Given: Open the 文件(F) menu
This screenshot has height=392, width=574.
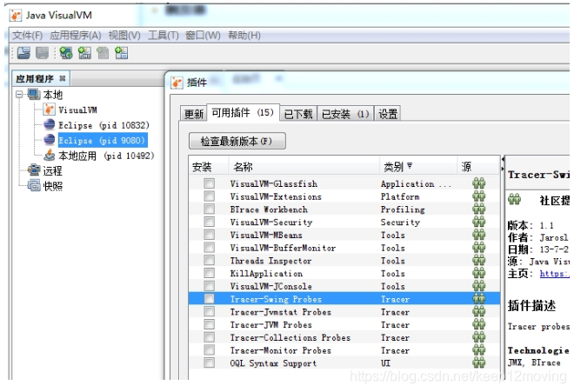Looking at the screenshot, I should pos(28,36).
